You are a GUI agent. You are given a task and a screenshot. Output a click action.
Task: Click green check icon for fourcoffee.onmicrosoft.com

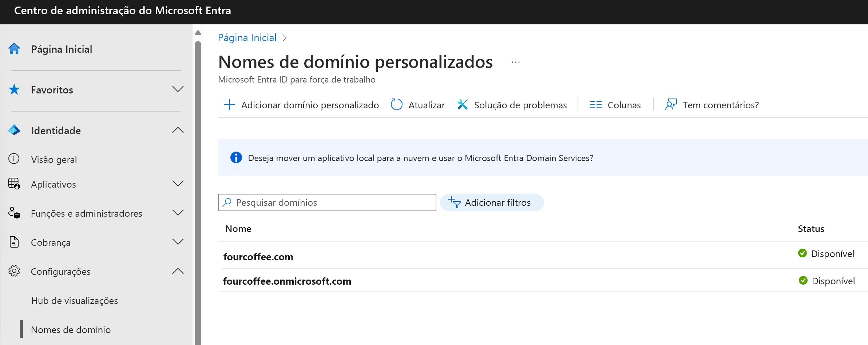coord(803,280)
